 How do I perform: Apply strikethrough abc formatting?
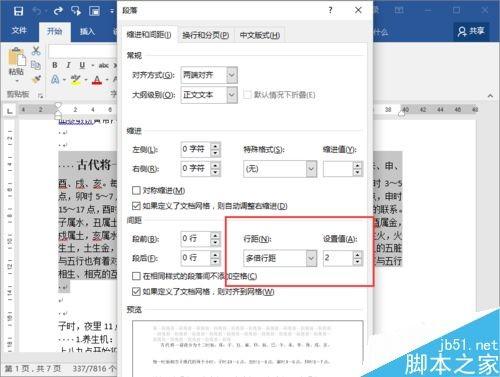104,65
